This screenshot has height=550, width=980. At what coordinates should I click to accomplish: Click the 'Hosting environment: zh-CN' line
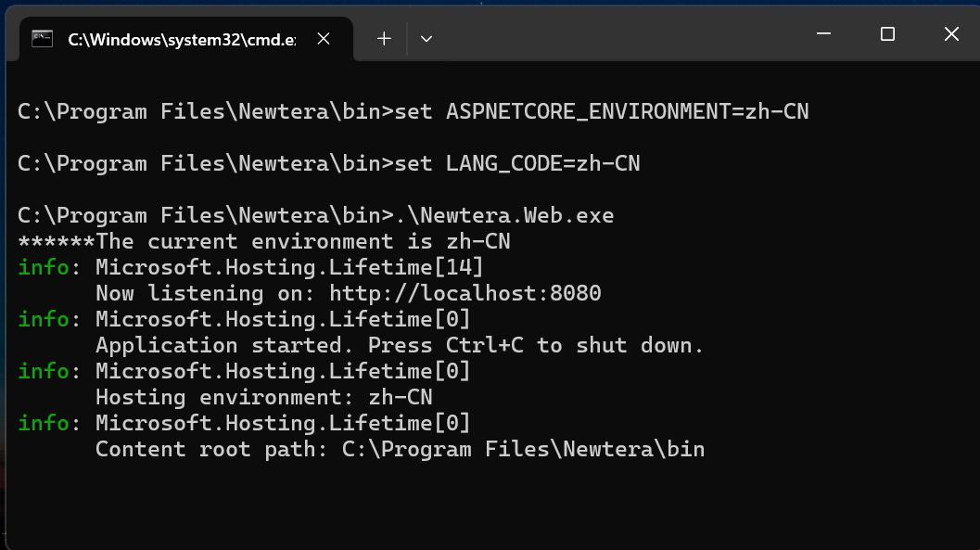point(263,397)
